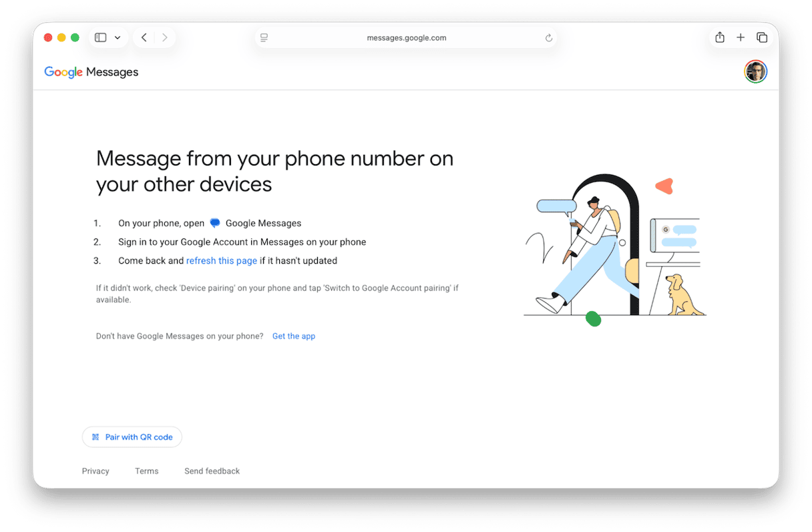Toggle the Safari sidebar icon
The image size is (812, 532).
101,38
